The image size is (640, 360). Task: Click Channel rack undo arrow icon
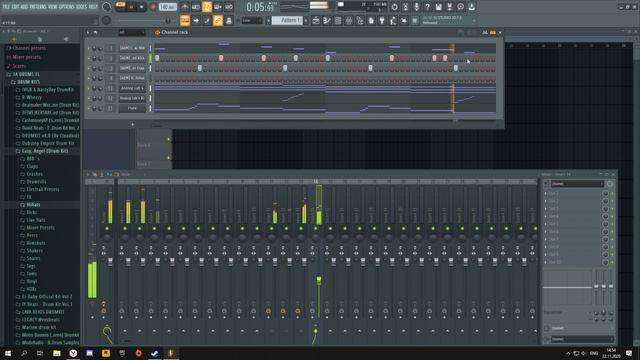96,32
